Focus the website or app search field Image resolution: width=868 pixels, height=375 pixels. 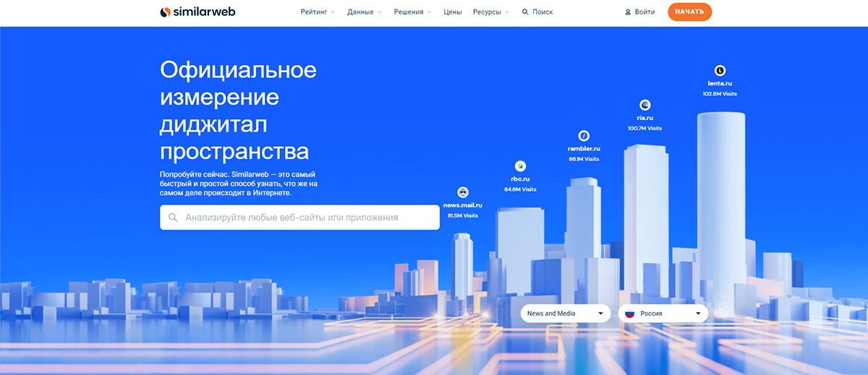[x=299, y=217]
